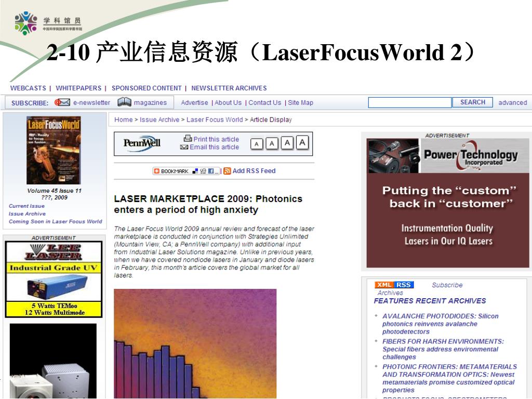Click the laser module product ad image
This screenshot has height=399, width=532.
(x=53, y=361)
